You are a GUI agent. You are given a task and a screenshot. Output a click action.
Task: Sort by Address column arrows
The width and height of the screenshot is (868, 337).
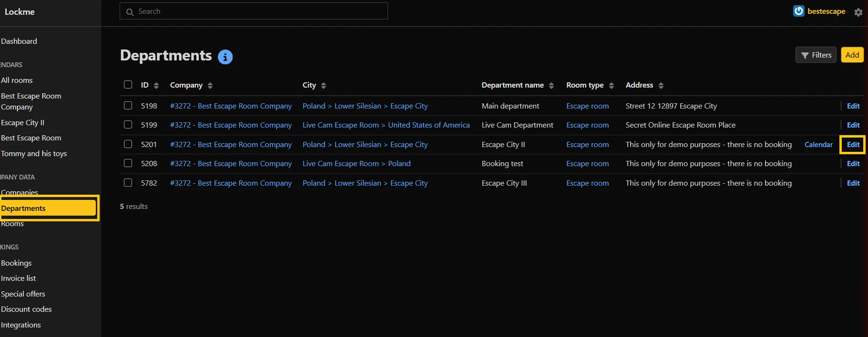pos(661,86)
